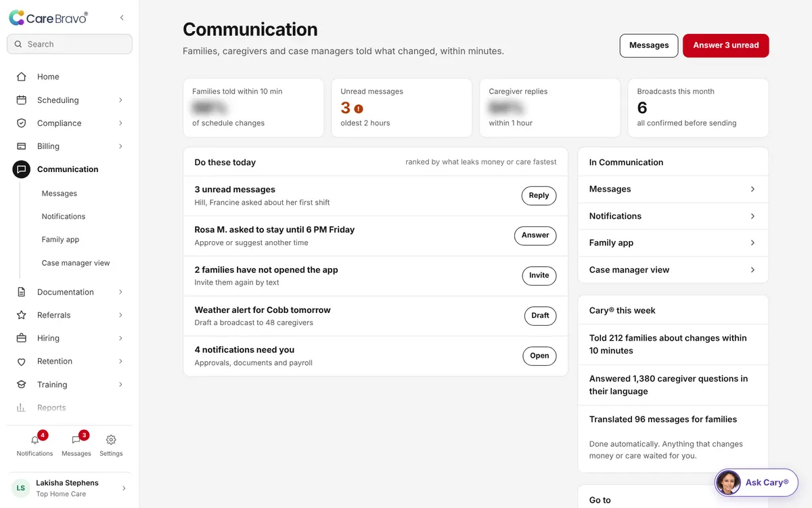Click the Families told within 10 min card
Screen dimensions: 812x508
(254, 108)
